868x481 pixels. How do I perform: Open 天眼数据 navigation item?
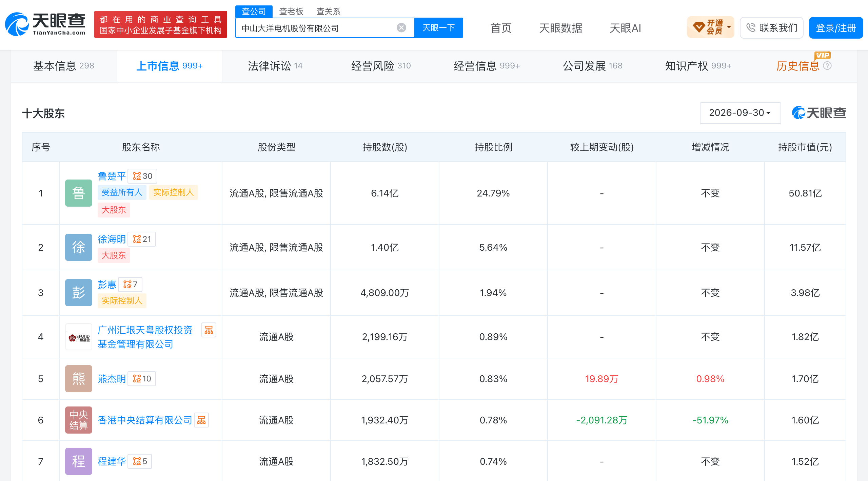(x=560, y=28)
